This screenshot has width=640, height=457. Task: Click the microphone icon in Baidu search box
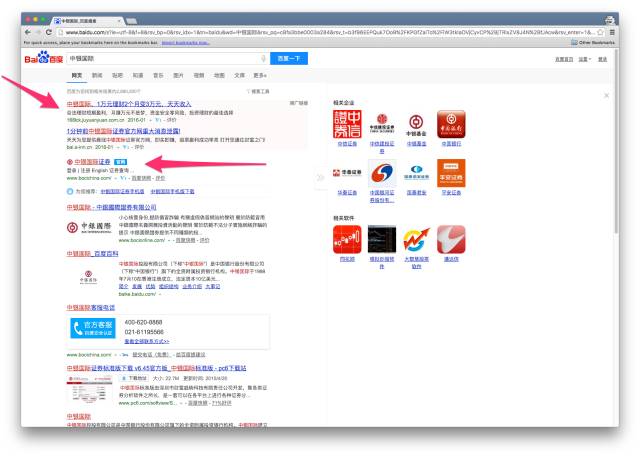[x=263, y=59]
